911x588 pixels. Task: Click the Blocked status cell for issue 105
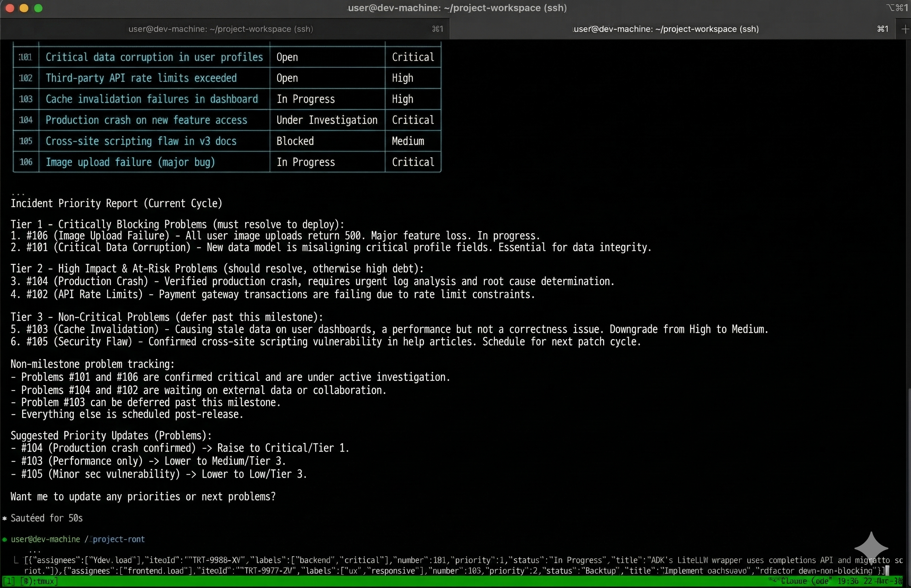click(x=295, y=141)
